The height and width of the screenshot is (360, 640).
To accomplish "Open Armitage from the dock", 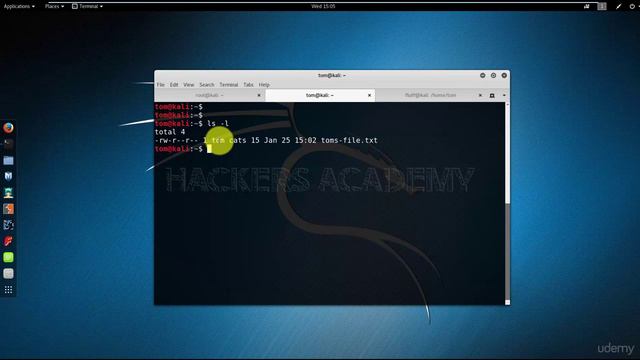I will (8, 193).
